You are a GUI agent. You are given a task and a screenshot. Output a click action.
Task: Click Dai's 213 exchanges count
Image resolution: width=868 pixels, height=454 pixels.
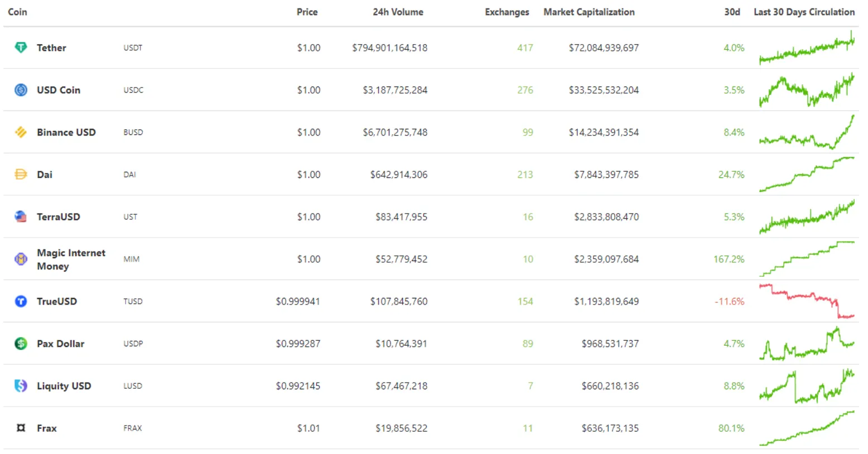tap(525, 174)
